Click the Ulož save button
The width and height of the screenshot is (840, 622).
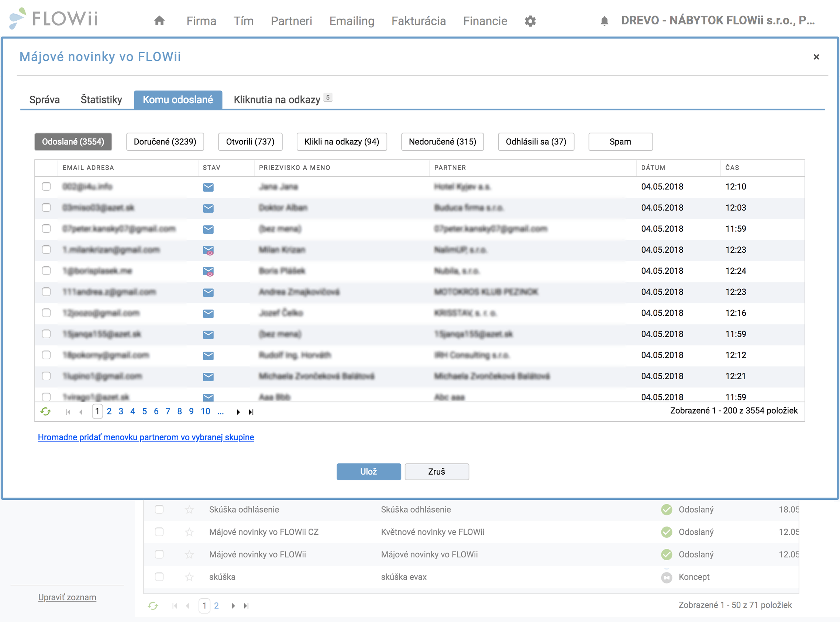pos(369,471)
